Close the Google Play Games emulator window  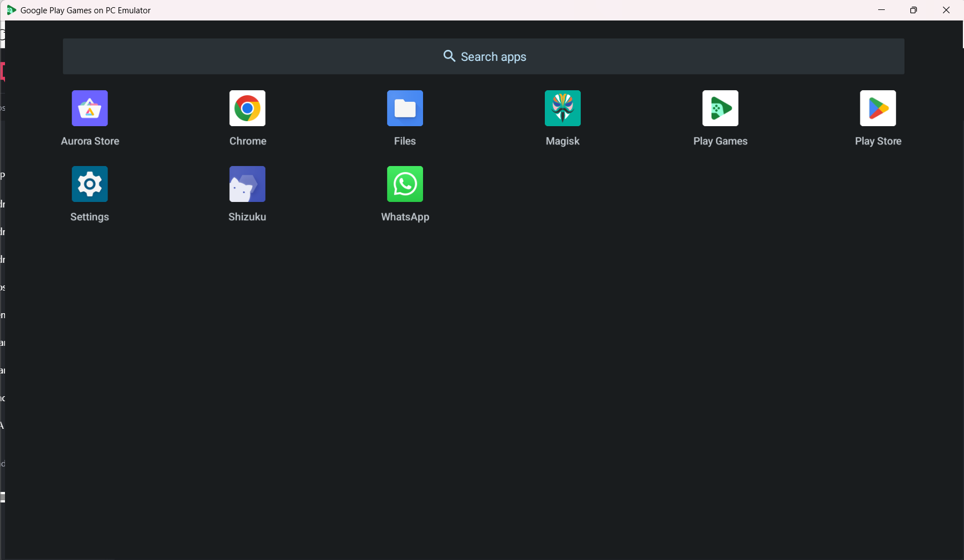946,10
